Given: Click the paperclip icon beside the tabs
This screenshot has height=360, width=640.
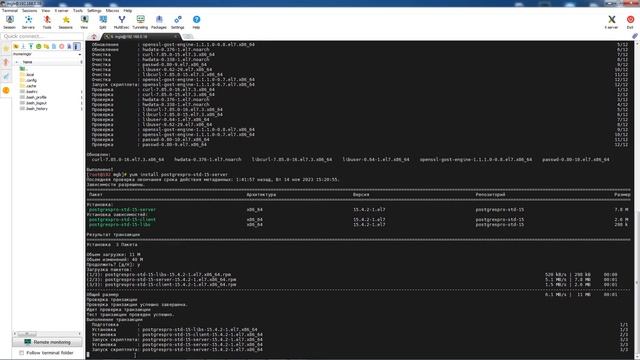Looking at the screenshot, I should click(635, 36).
